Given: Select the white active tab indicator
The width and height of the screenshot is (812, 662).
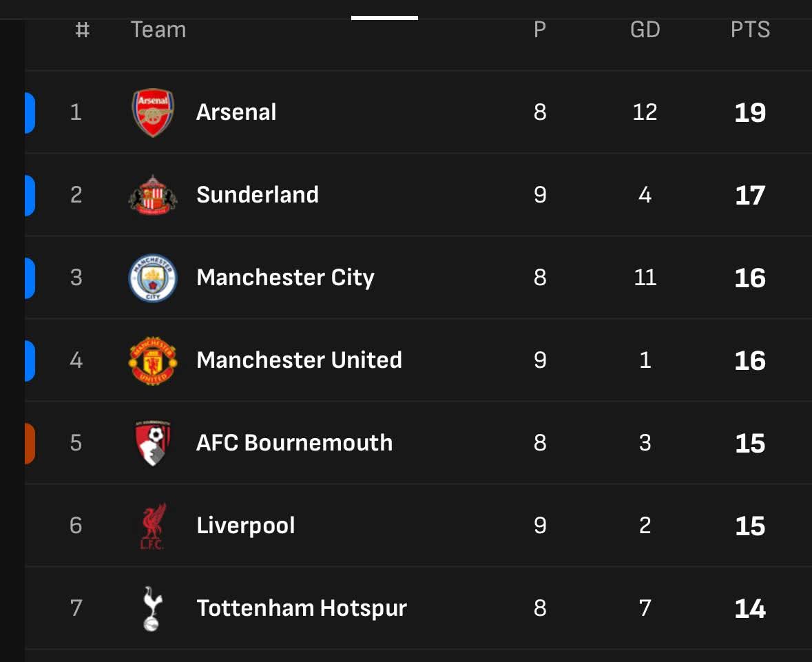Looking at the screenshot, I should coord(384,17).
